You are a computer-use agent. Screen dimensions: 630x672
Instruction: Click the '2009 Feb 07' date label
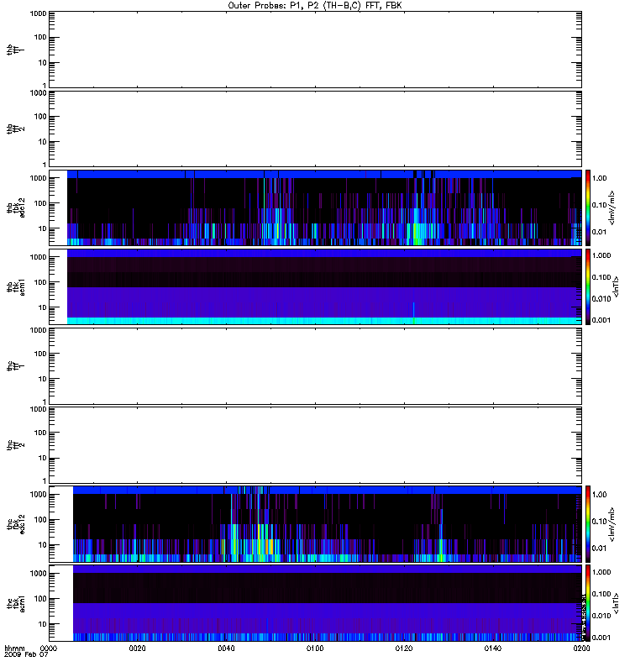26,655
